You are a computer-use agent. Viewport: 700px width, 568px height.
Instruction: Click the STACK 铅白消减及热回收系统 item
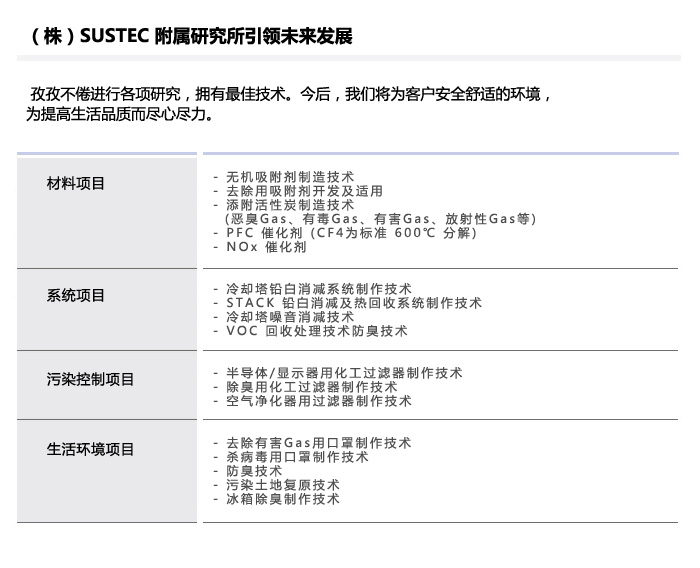(353, 303)
